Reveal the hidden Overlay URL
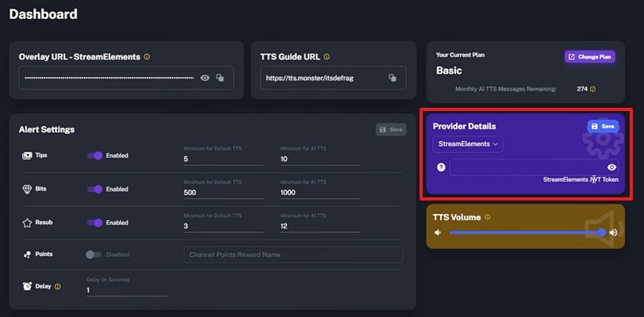Image resolution: width=644 pixels, height=317 pixels. point(205,78)
